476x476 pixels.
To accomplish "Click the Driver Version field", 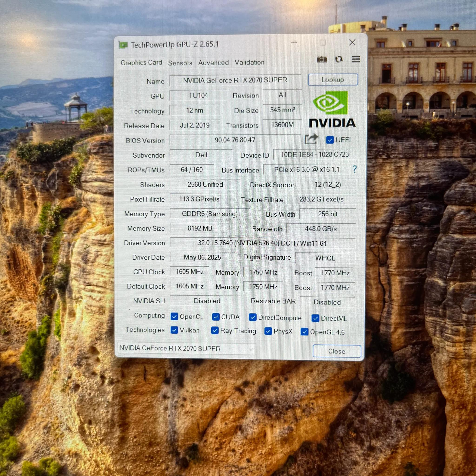I will 262,243.
